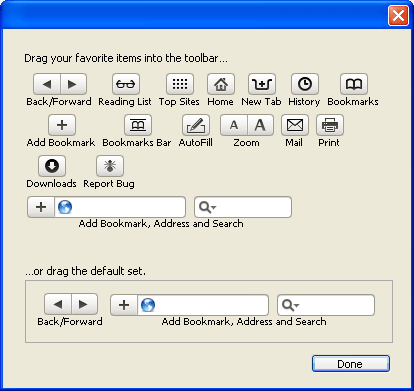Click the Back arrow in the default set

58,304
